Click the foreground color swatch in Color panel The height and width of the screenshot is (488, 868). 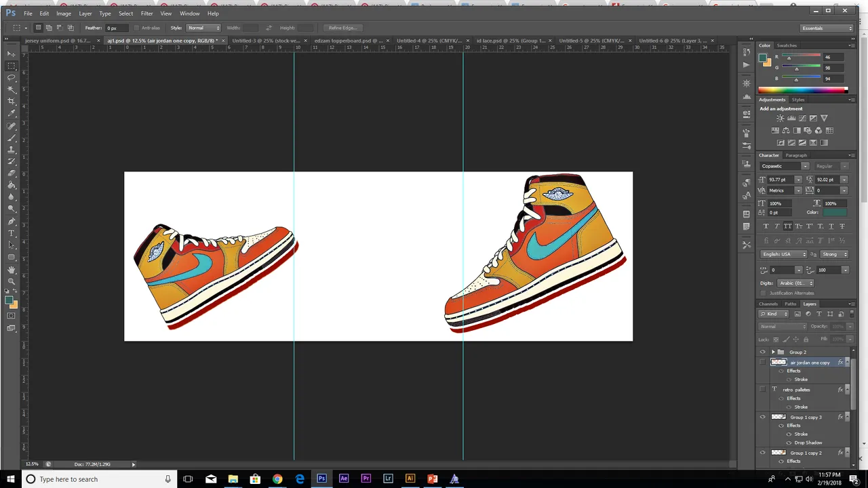[764, 58]
